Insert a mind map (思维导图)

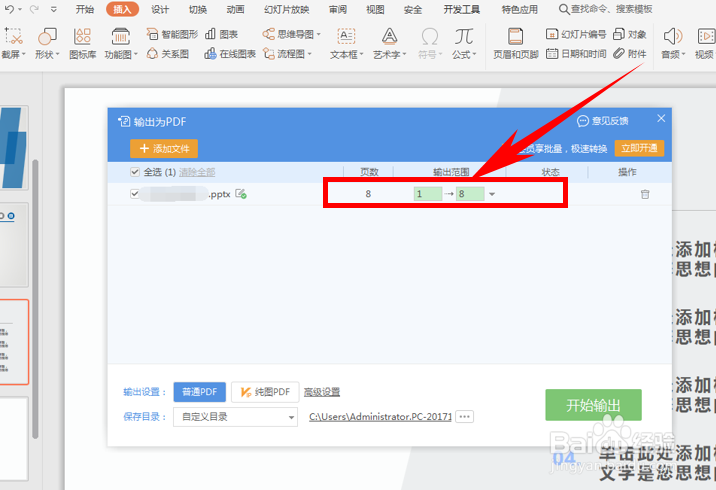289,34
